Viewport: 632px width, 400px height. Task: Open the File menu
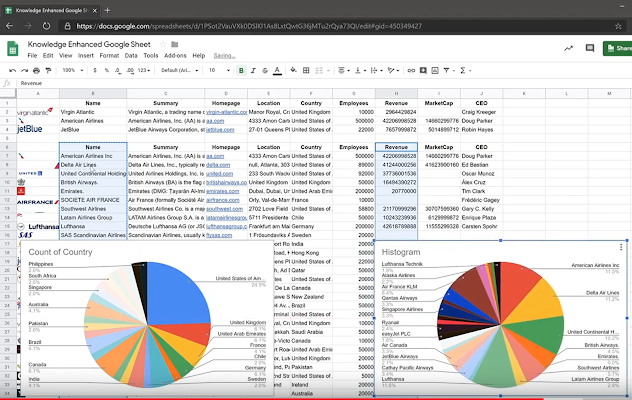pyautogui.click(x=32, y=56)
